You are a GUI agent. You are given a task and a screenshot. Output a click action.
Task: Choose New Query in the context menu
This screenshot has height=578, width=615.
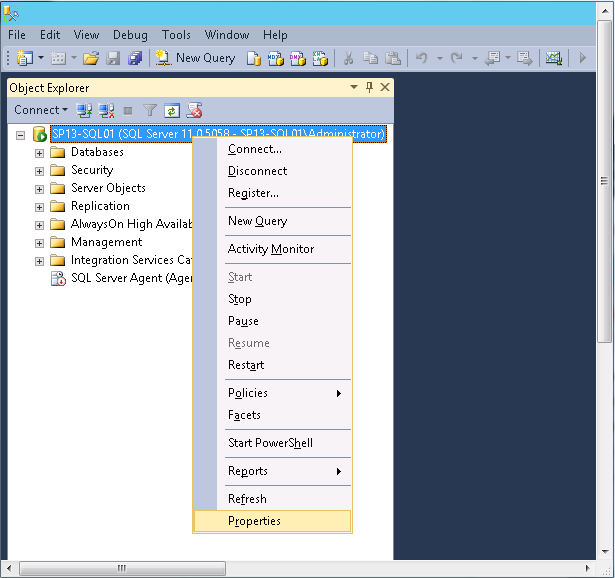point(273,221)
